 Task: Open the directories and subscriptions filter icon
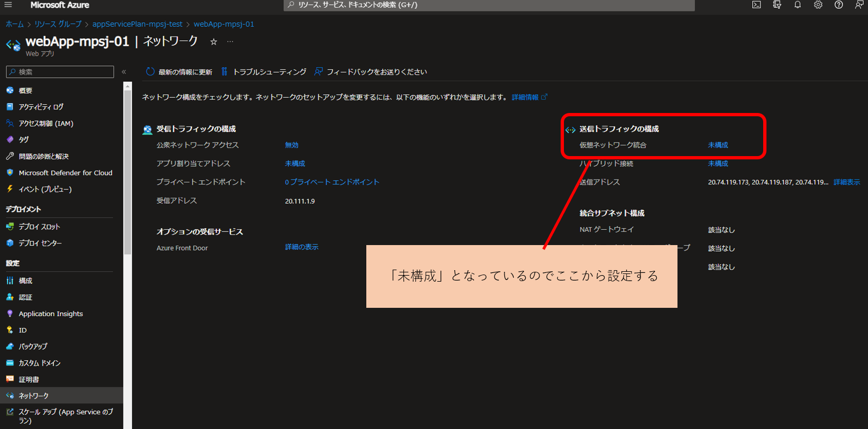coord(777,5)
